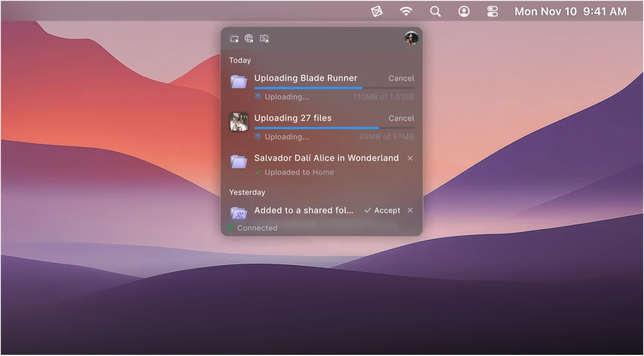The image size is (644, 356).
Task: Dismiss the shared folder notification
Action: (410, 210)
